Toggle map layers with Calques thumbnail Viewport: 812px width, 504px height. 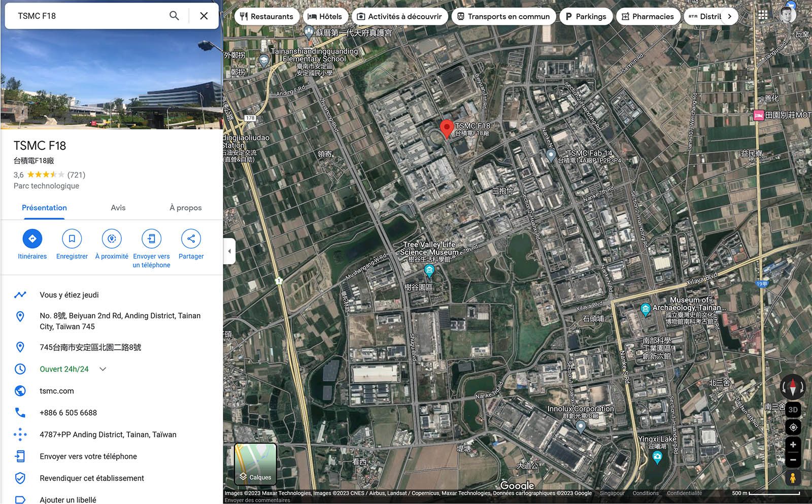point(255,464)
